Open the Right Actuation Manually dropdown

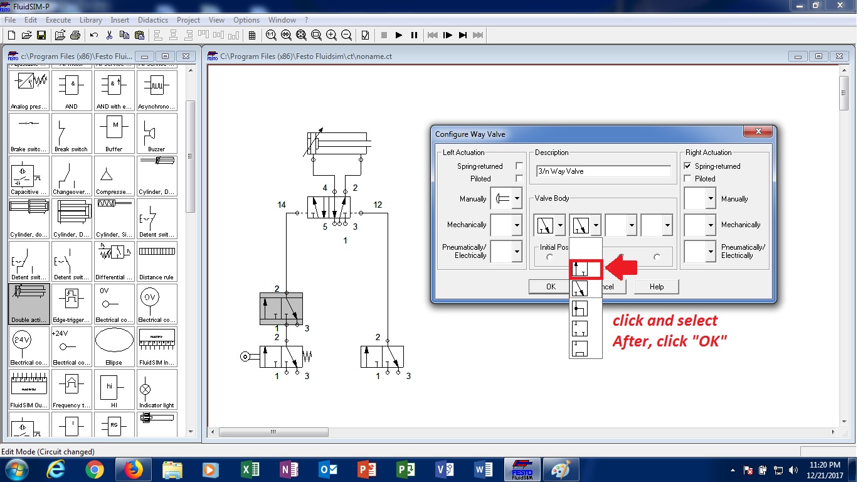pos(711,199)
